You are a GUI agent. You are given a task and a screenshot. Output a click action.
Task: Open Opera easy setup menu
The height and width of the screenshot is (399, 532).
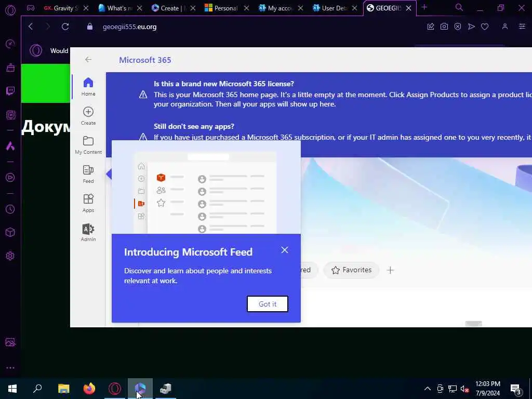tap(522, 26)
